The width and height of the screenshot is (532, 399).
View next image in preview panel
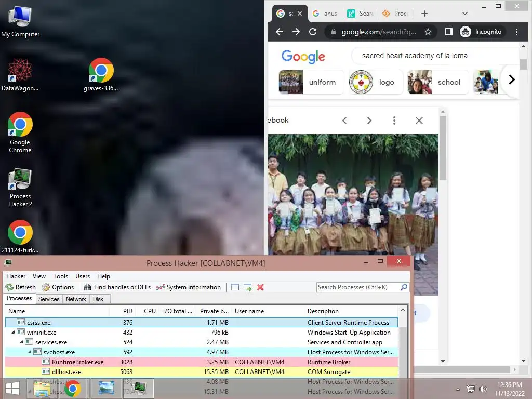pyautogui.click(x=369, y=121)
